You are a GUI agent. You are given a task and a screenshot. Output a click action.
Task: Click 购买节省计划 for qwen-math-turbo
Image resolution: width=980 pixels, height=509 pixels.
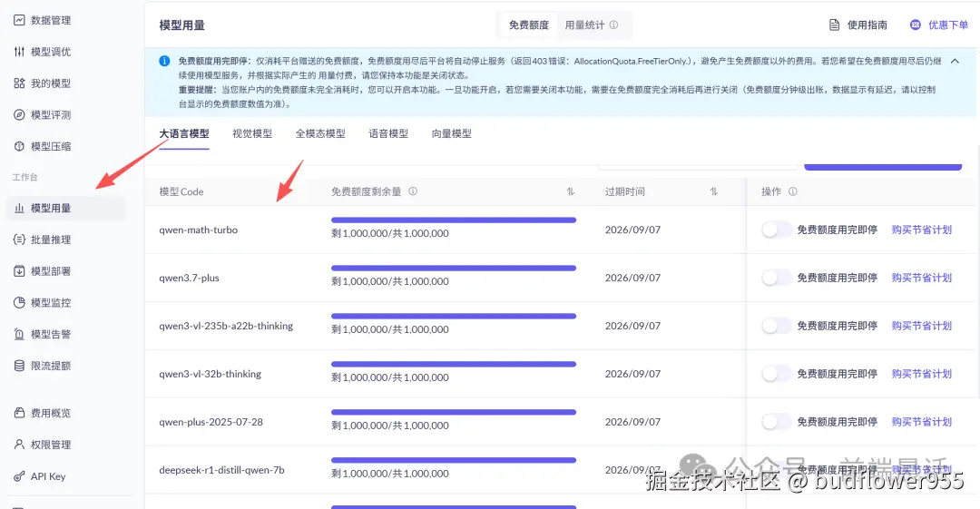(922, 230)
